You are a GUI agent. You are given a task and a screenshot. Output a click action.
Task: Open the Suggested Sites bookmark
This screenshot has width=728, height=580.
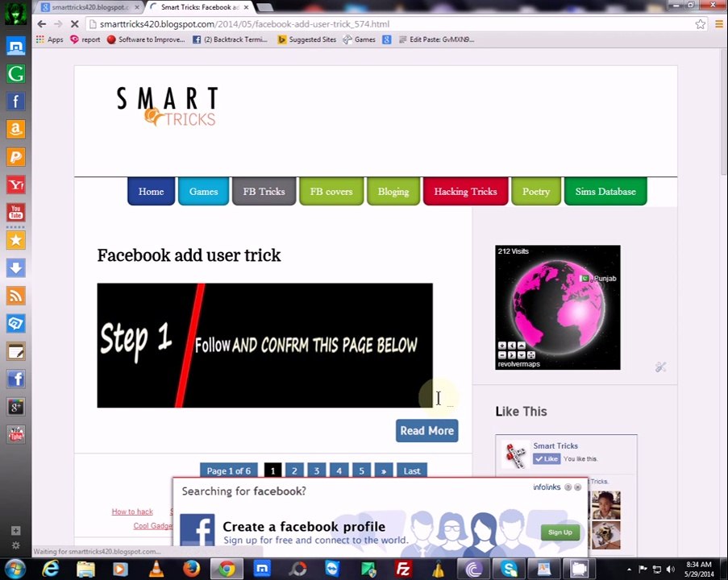coord(307,39)
